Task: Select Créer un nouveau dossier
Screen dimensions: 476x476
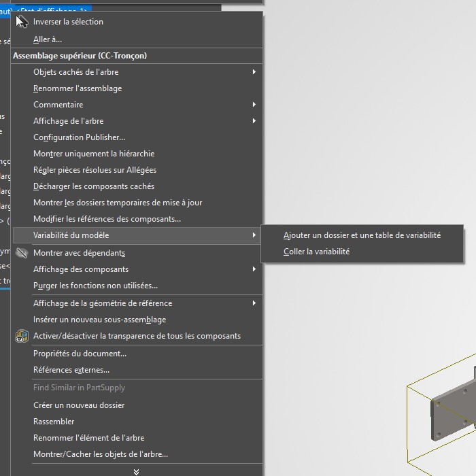Action: click(79, 405)
